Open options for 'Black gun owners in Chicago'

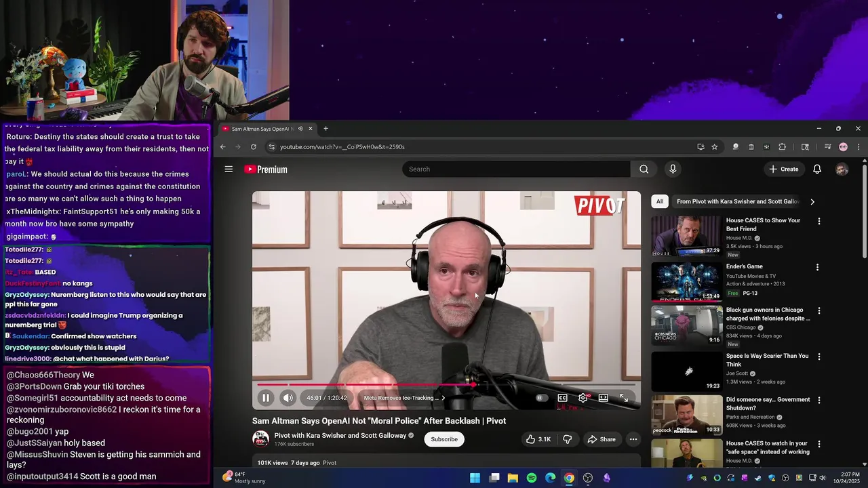pyautogui.click(x=818, y=311)
